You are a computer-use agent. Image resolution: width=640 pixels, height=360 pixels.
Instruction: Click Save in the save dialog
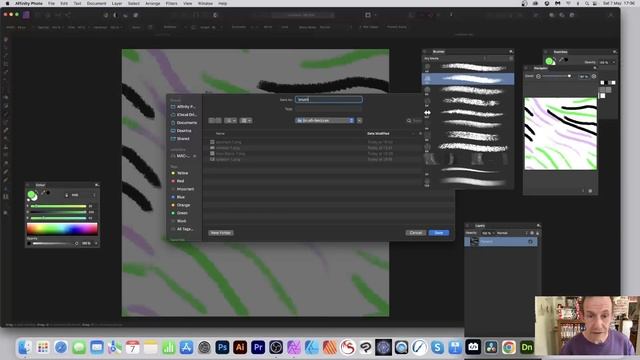click(x=439, y=233)
